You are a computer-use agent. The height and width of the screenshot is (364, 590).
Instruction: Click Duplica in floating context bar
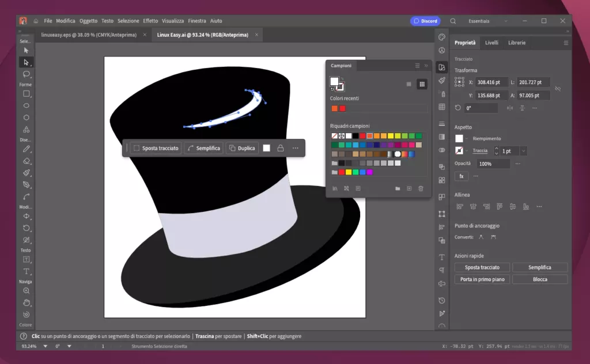(x=242, y=148)
